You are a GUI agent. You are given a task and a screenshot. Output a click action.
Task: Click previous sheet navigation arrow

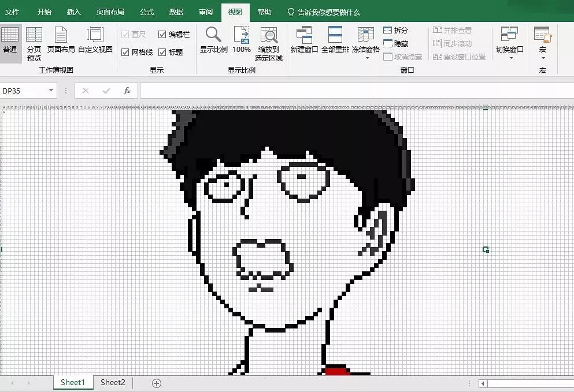(x=13, y=383)
